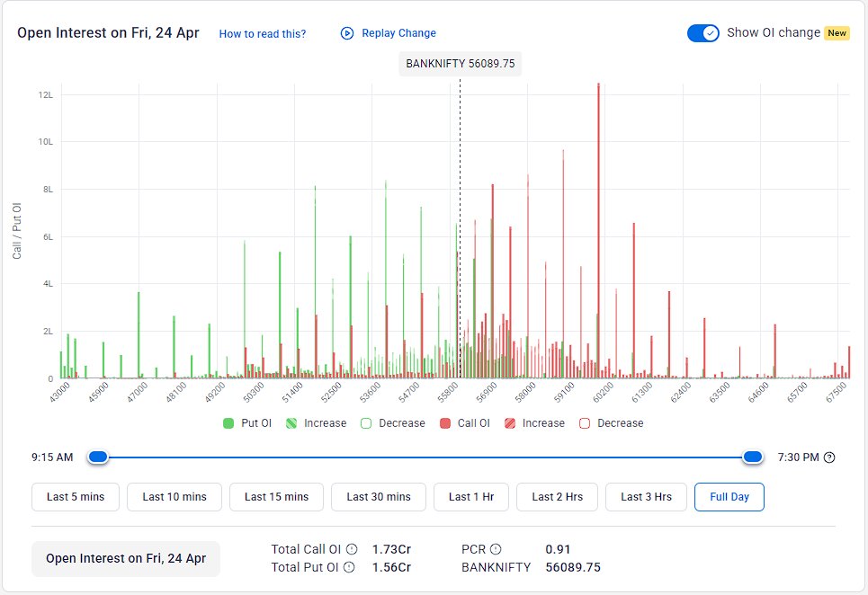Click the 9:15 AM start time label
Image resolution: width=868 pixels, height=595 pixels.
(52, 457)
